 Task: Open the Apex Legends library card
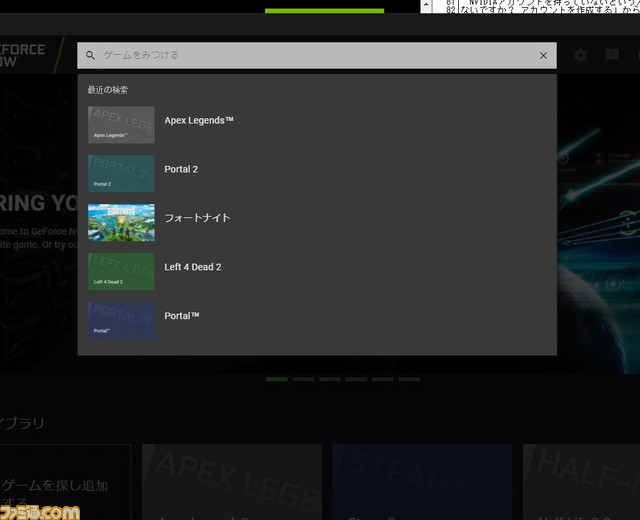click(x=232, y=482)
